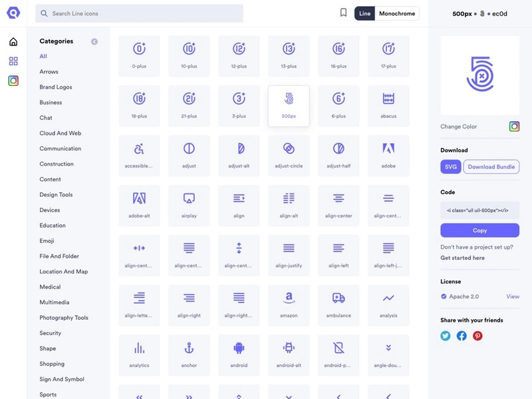Switch to Monochrome icon style
The width and height of the screenshot is (532, 399).
pyautogui.click(x=397, y=13)
